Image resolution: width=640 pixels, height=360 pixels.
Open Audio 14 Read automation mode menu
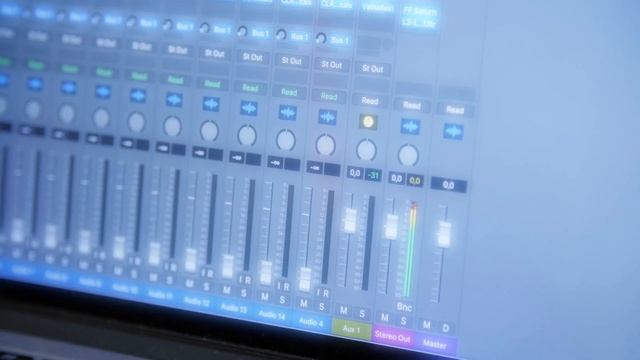point(289,92)
